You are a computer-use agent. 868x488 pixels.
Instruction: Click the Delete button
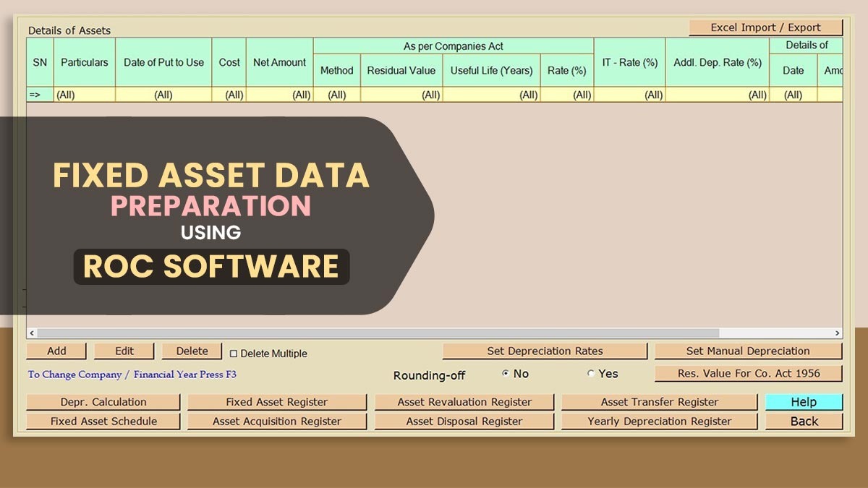coord(191,351)
